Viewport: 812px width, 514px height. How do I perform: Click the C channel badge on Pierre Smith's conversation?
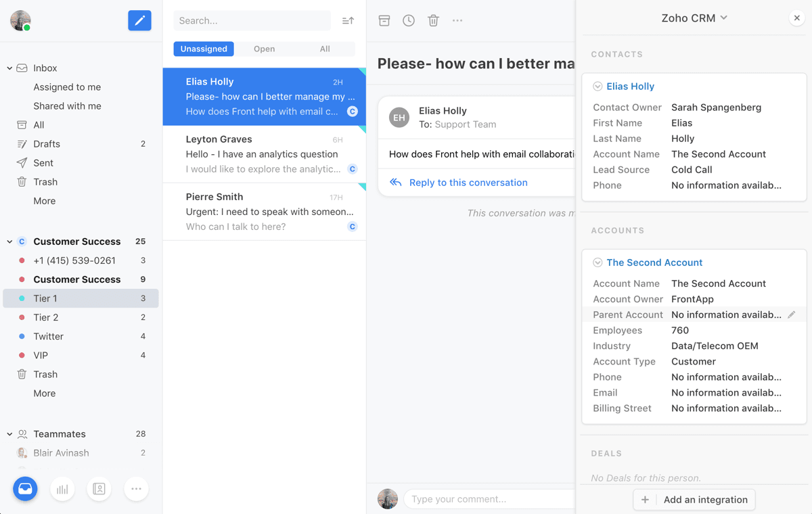coord(352,227)
